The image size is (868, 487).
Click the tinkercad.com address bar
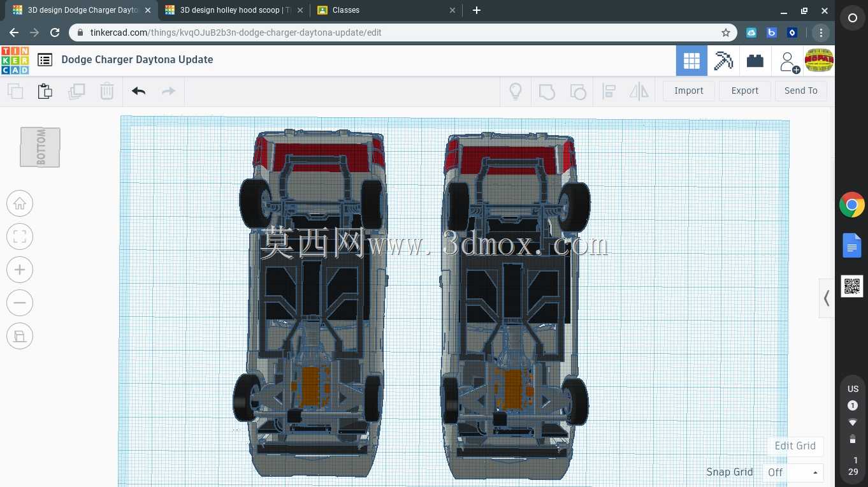[403, 33]
